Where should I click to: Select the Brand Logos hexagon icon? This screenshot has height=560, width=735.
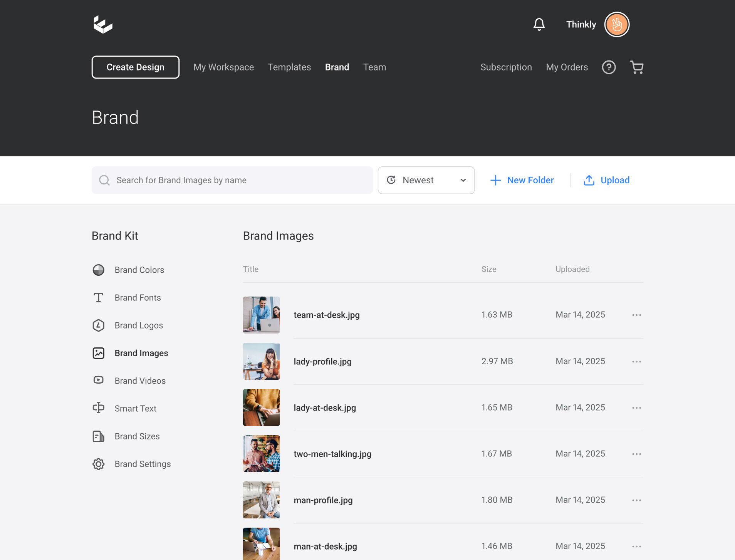tap(99, 325)
